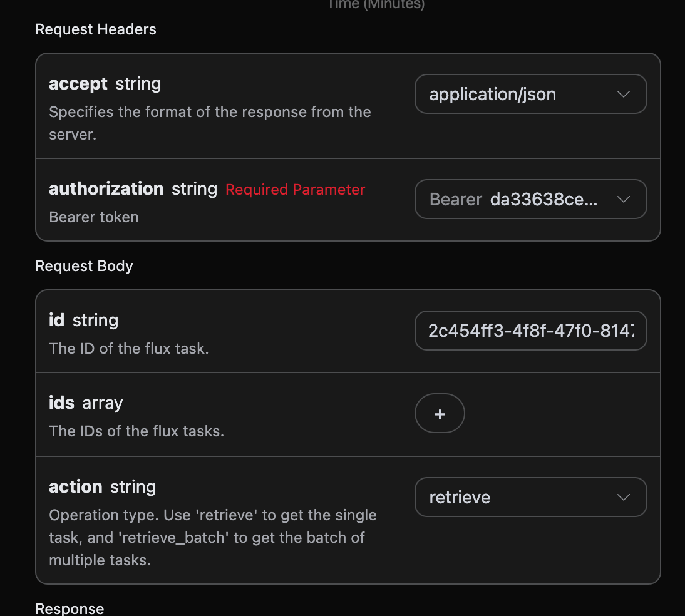Click the Request Headers section heading
Screen dimensions: 685x616
[96, 29]
